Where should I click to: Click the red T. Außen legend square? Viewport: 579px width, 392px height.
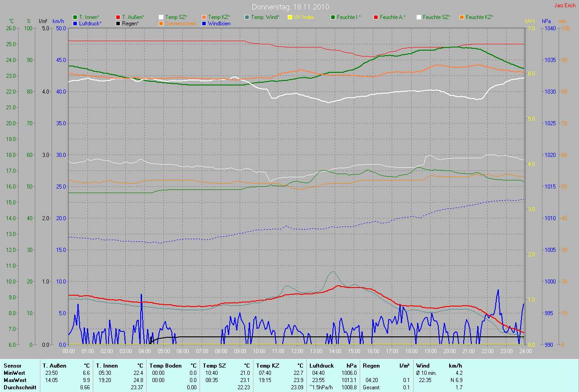(118, 17)
